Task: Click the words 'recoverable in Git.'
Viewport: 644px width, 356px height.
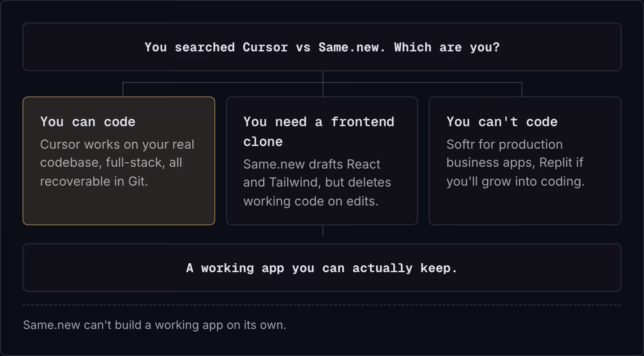Action: pyautogui.click(x=94, y=181)
